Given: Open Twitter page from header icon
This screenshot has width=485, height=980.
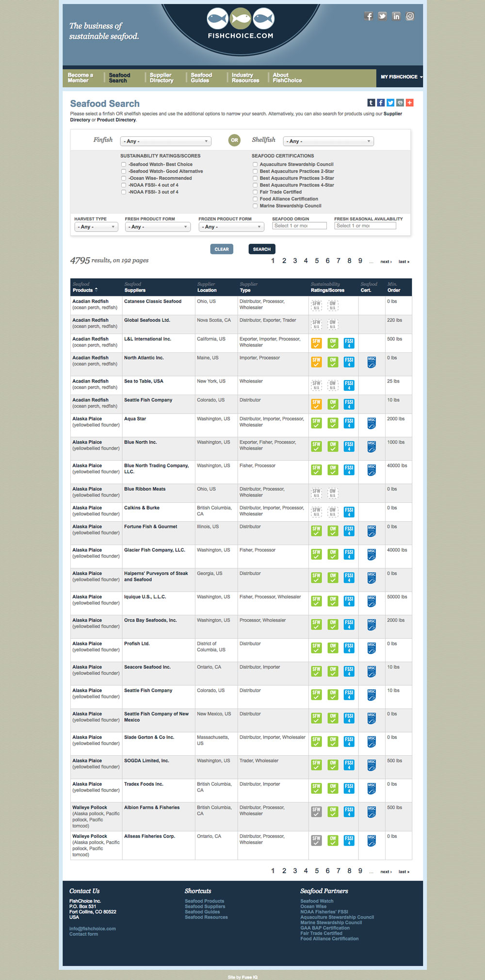Looking at the screenshot, I should (x=382, y=17).
